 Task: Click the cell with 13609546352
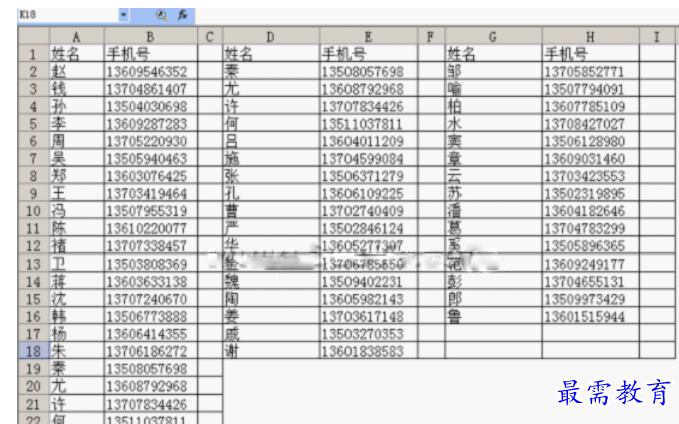tap(151, 71)
